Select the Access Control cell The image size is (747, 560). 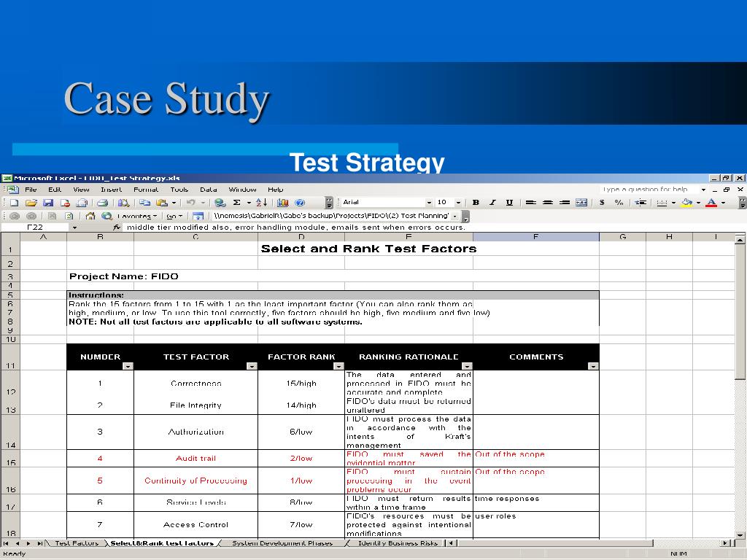point(196,525)
